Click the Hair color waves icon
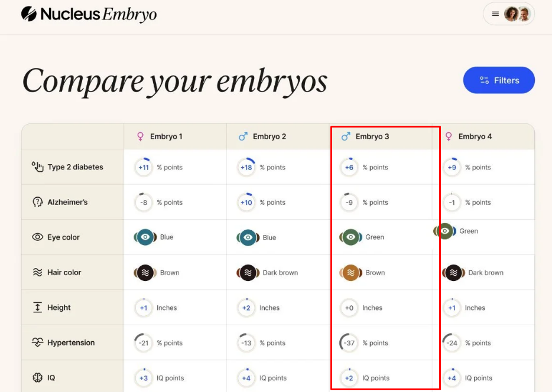Image resolution: width=552 pixels, height=392 pixels. coord(37,272)
